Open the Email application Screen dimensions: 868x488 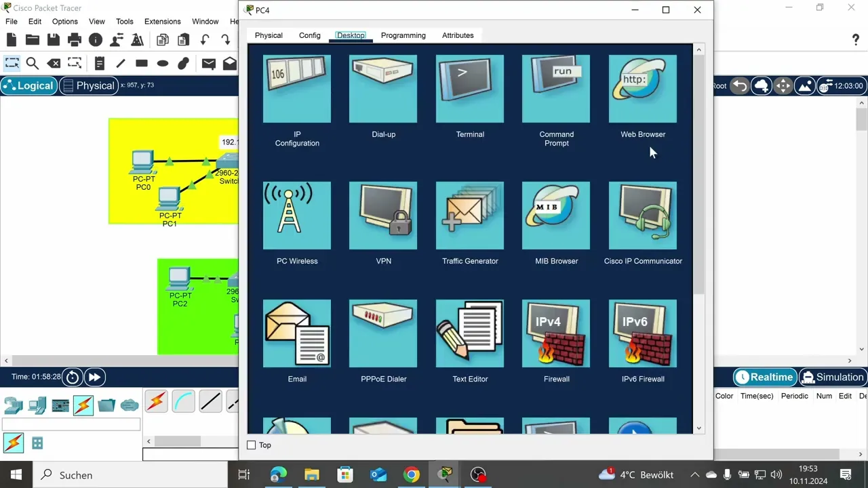(x=297, y=333)
